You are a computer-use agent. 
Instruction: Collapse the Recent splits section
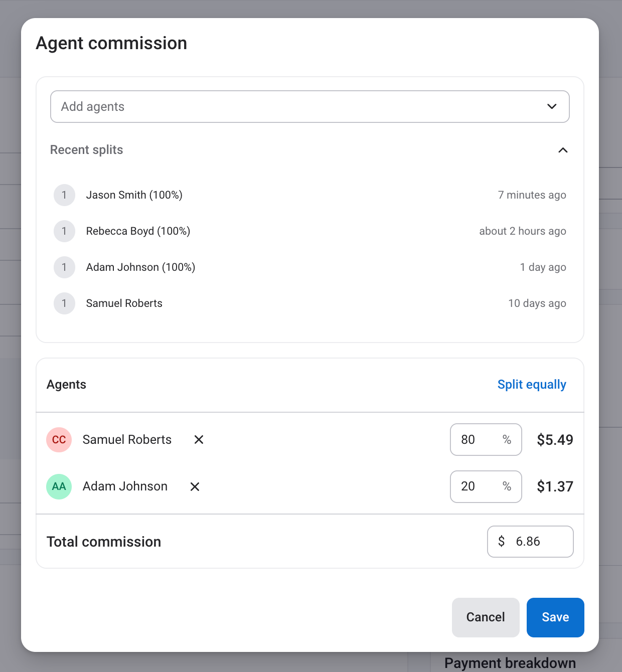click(563, 150)
